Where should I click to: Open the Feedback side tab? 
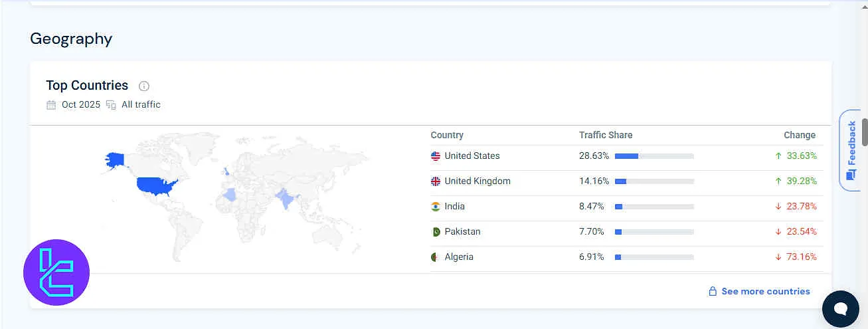pyautogui.click(x=851, y=151)
